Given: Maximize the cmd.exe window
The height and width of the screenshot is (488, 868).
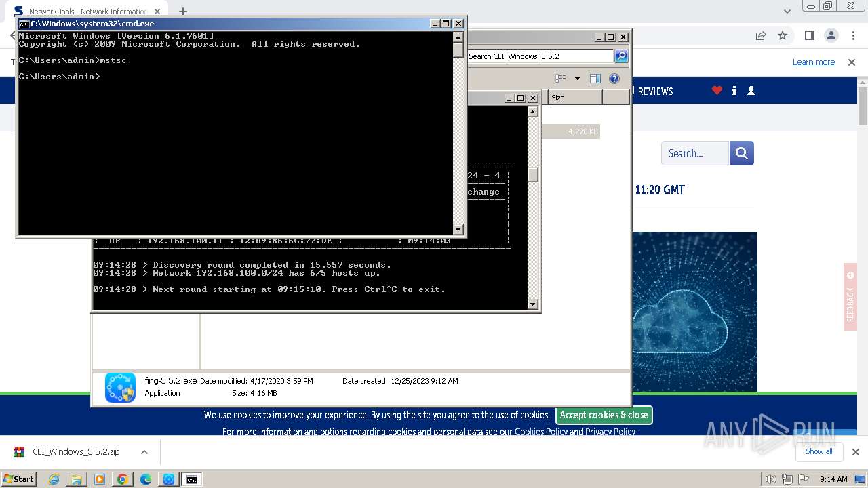Looking at the screenshot, I should pyautogui.click(x=446, y=24).
